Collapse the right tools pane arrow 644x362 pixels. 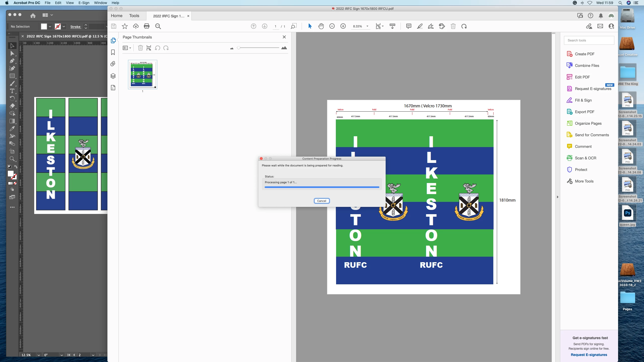tap(557, 197)
